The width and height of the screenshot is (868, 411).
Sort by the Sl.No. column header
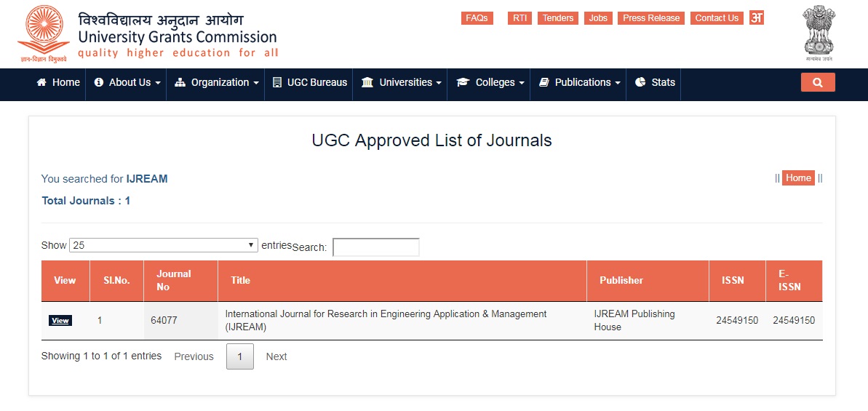(117, 281)
